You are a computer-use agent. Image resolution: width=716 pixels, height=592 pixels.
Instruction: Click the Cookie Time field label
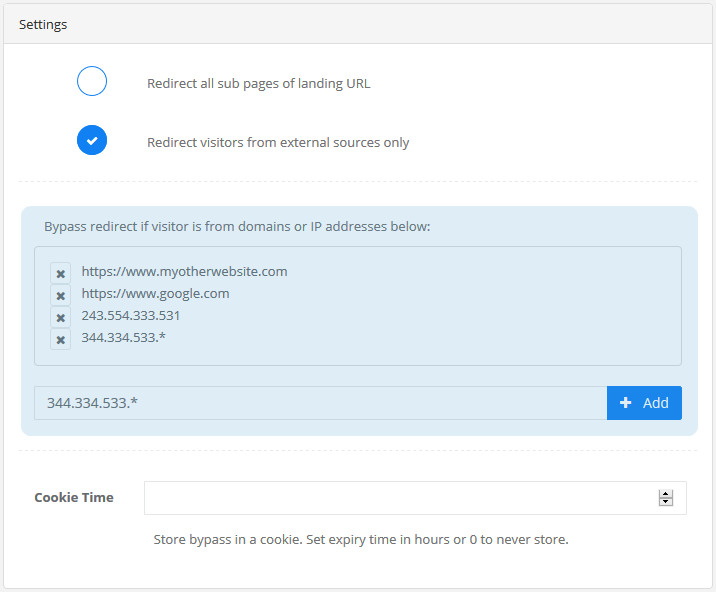click(x=74, y=497)
